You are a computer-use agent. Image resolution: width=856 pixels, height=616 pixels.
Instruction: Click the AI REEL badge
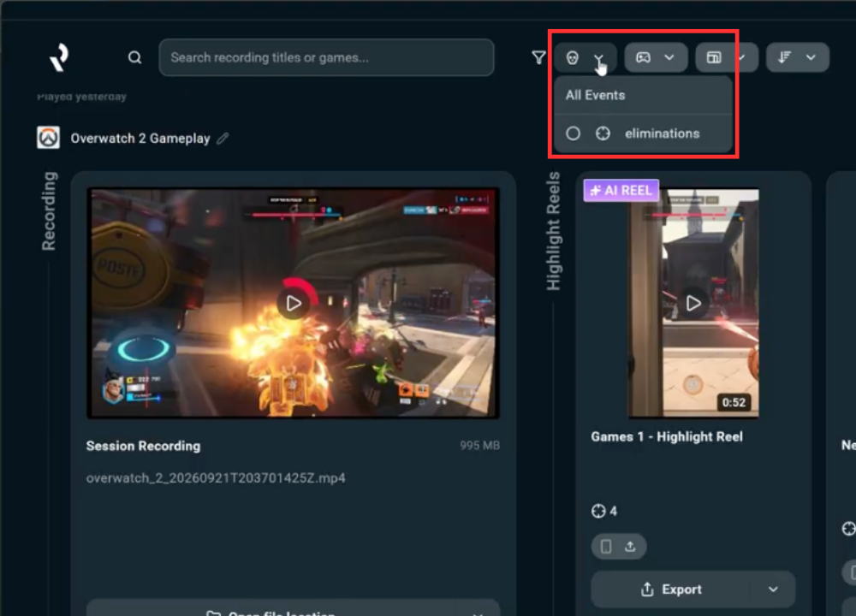click(621, 191)
